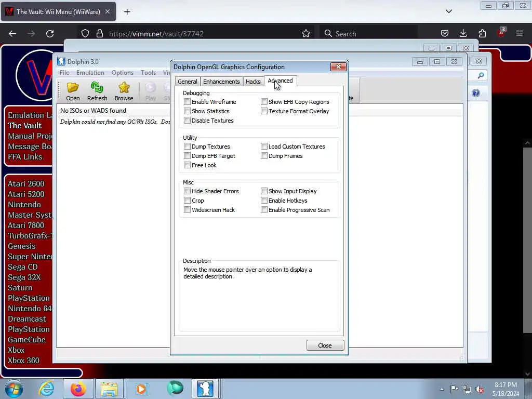
Task: Switch to the General tab
Action: tap(187, 82)
